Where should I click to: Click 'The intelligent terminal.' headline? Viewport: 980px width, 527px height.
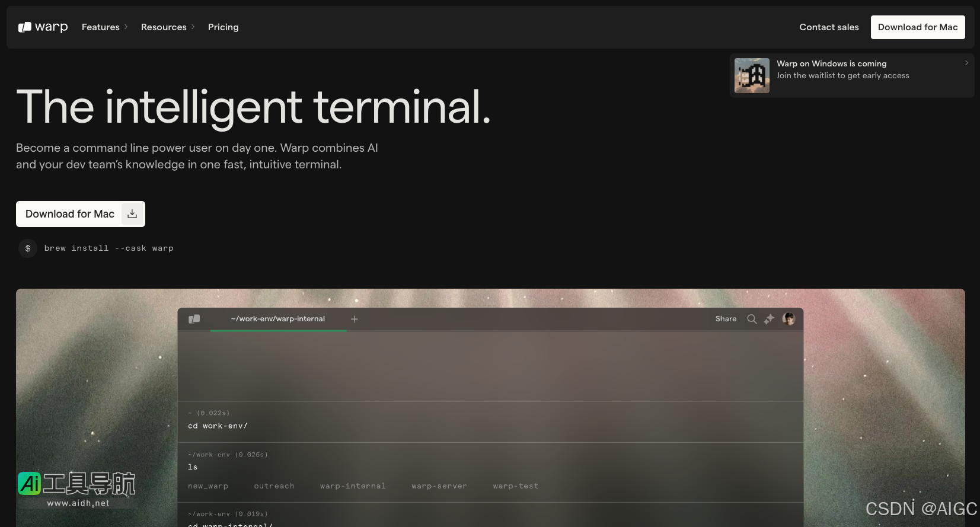point(254,107)
